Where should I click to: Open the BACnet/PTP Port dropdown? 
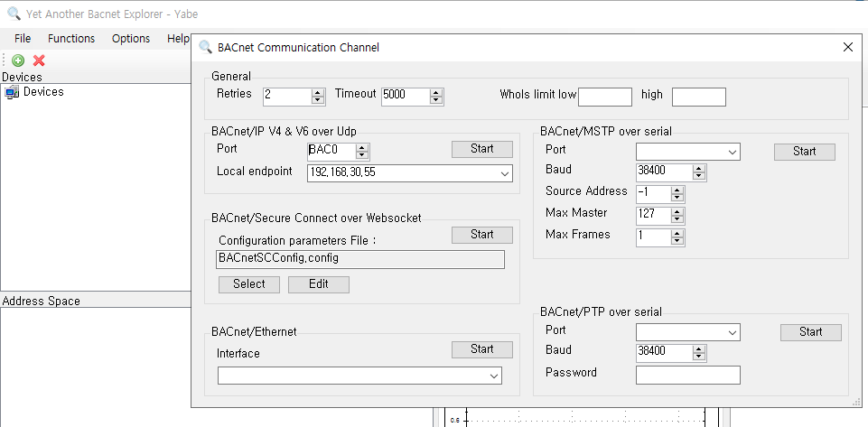[x=732, y=333]
